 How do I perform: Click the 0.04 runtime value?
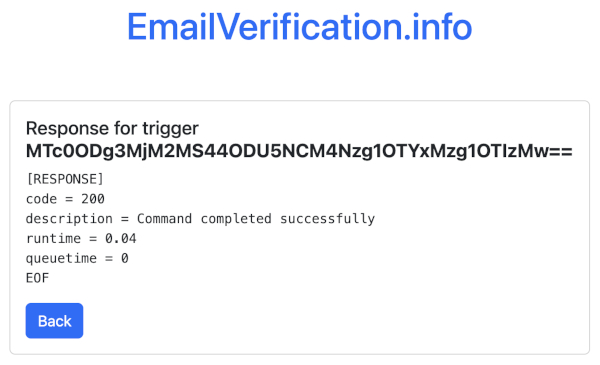click(121, 239)
